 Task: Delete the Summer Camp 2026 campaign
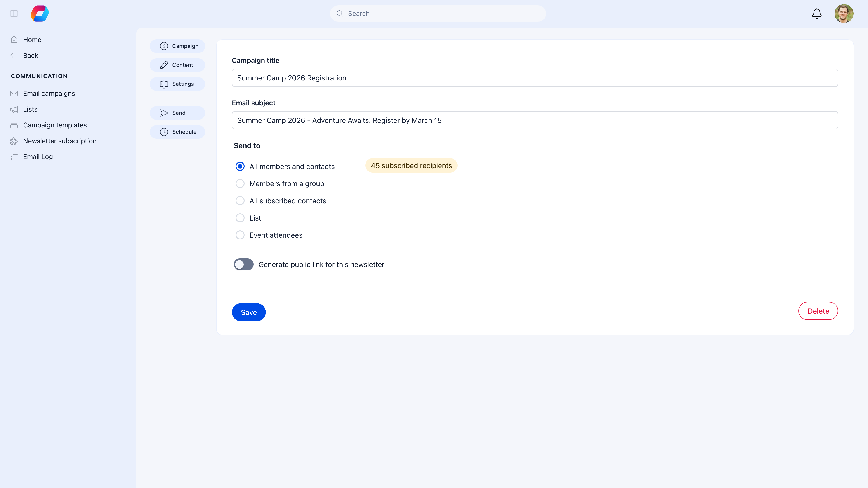pyautogui.click(x=818, y=311)
